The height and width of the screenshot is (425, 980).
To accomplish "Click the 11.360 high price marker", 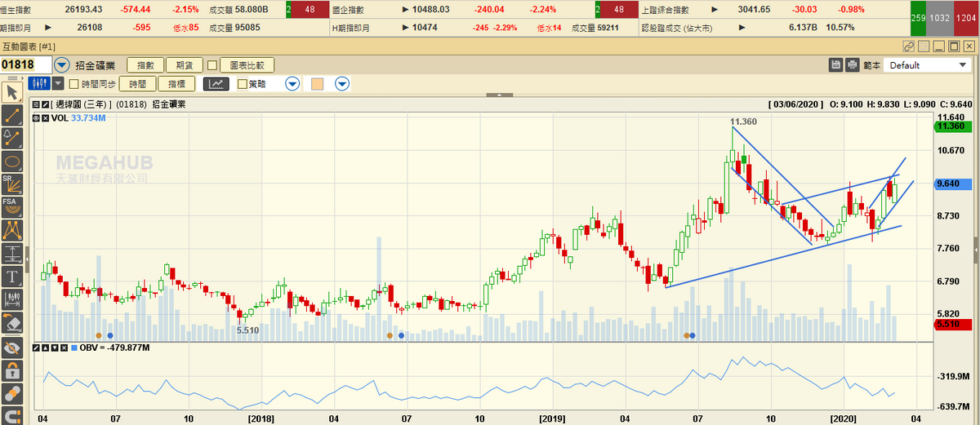I will (951, 126).
